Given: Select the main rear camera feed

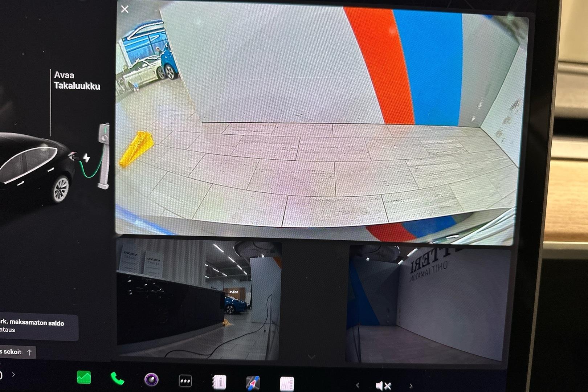Looking at the screenshot, I should point(316,123).
